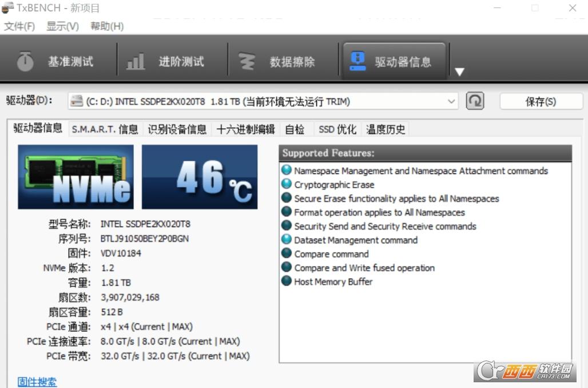Viewport: 588px width, 388px height.
Task: Open the 帮助(H) menu
Action: (107, 26)
